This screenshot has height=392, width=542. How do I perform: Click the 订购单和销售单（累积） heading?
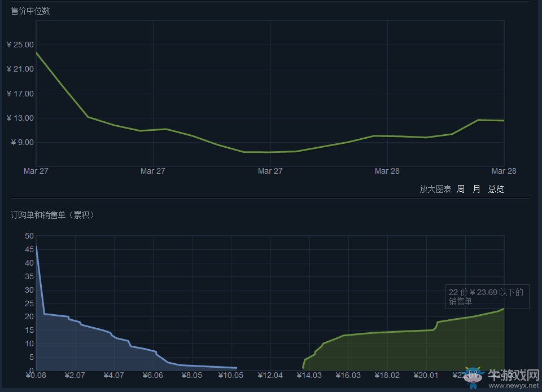click(x=53, y=215)
